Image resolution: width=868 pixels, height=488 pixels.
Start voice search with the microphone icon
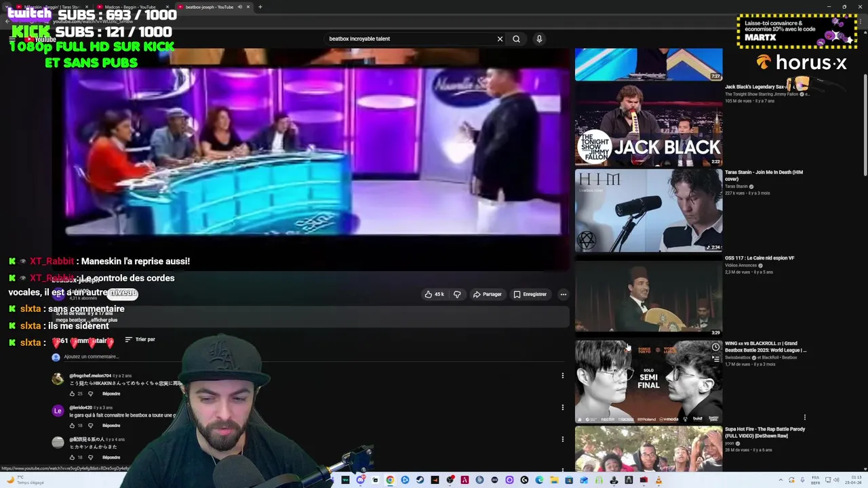(x=539, y=39)
